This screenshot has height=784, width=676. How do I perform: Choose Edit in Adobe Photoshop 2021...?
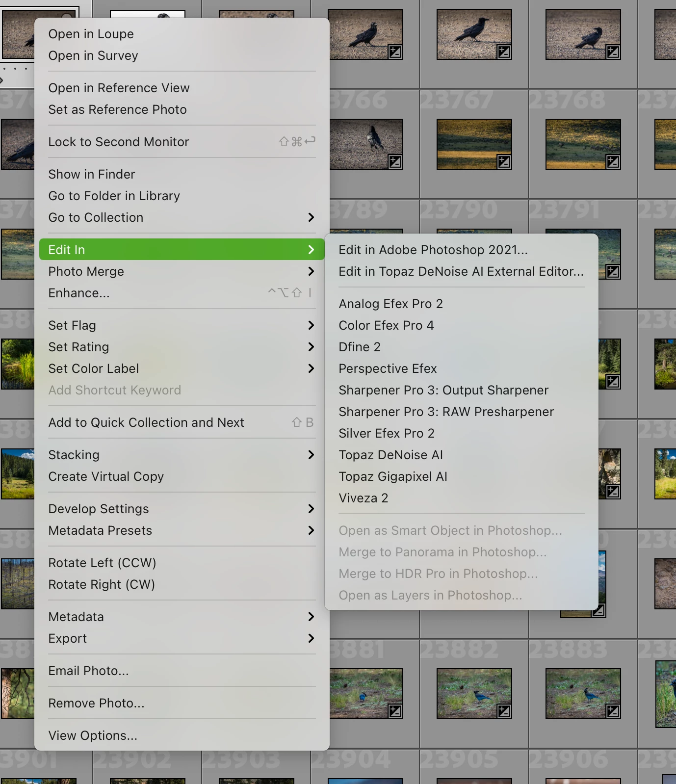(x=462, y=250)
